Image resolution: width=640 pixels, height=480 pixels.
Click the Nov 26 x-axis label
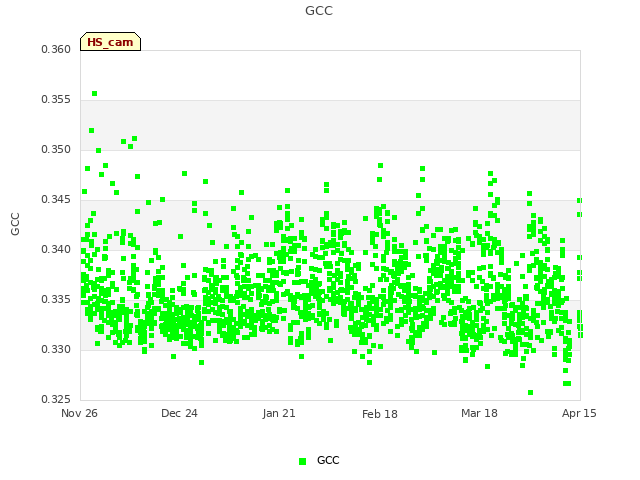pyautogui.click(x=79, y=413)
